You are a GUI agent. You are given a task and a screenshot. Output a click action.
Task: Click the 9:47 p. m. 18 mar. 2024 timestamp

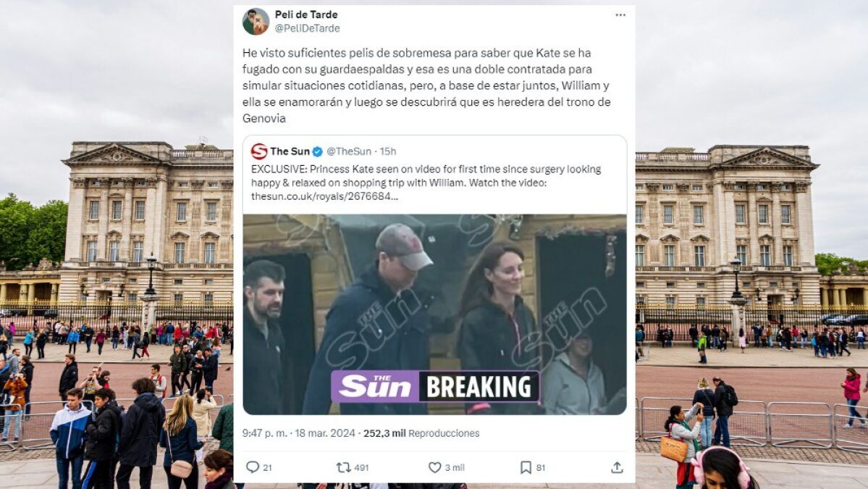[x=299, y=433]
